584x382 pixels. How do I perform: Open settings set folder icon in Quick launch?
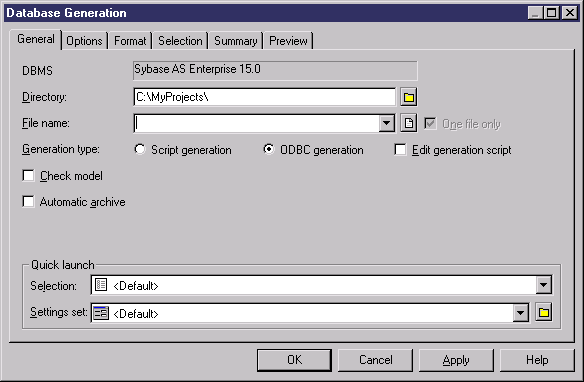point(544,312)
